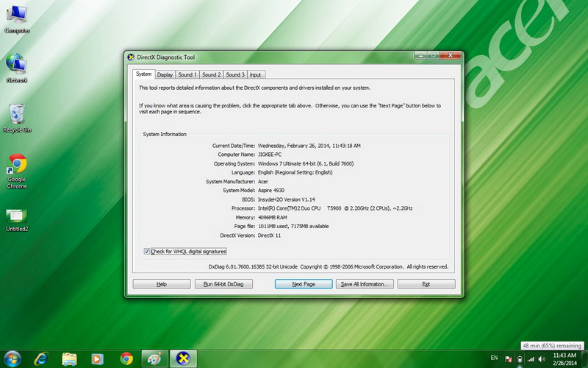Screen dimensions: 588x368
Task: Minimize the DirectX Diagnostic Tool window
Action: click(x=421, y=55)
